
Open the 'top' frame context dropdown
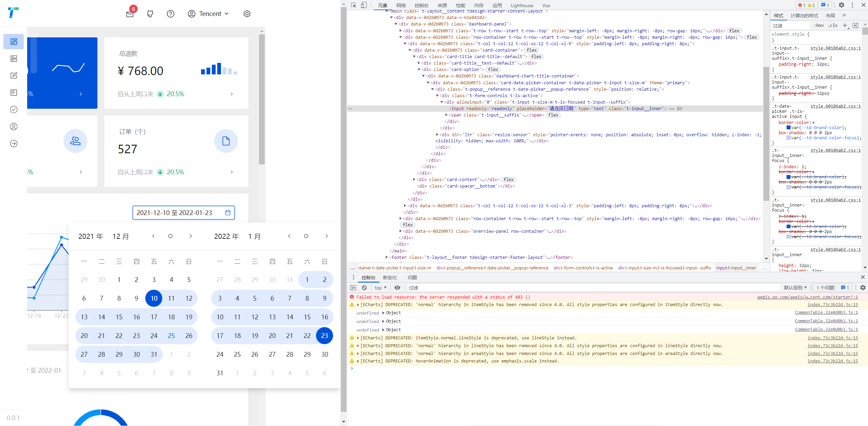pyautogui.click(x=380, y=287)
